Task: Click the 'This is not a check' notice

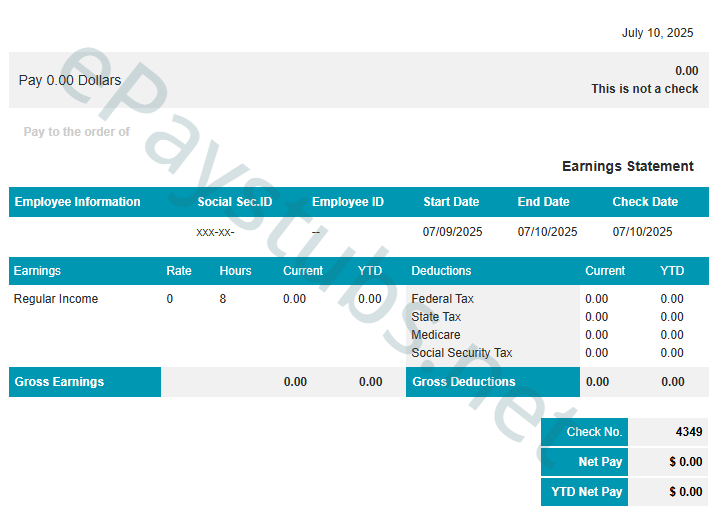Action: point(644,89)
